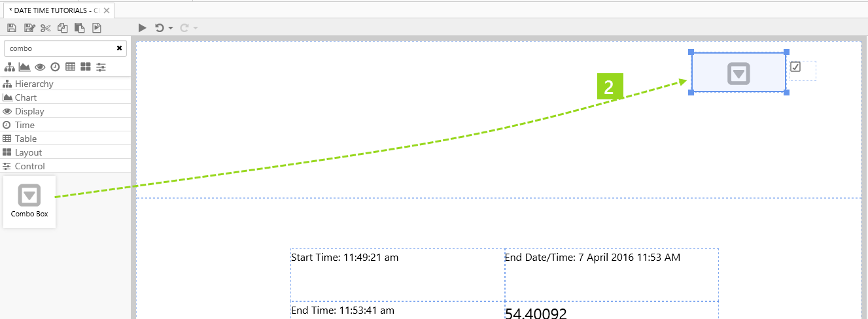Viewport: 868px width, 319px height.
Task: Click the Copy icon in the toolbar
Action: [x=63, y=27]
